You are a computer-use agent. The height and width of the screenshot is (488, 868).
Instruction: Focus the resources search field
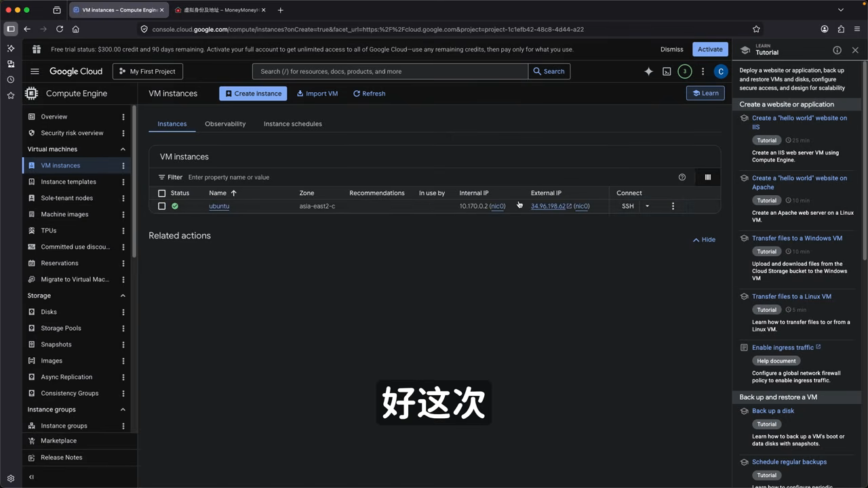coord(390,71)
